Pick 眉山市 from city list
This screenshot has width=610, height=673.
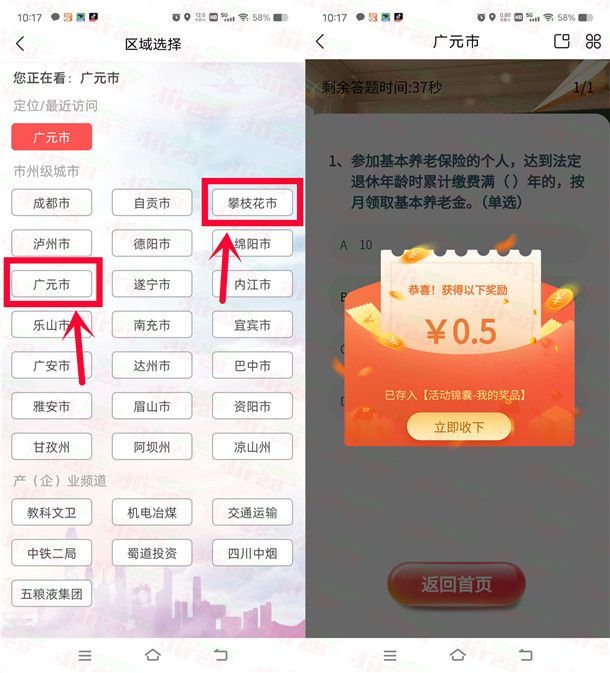click(x=152, y=406)
